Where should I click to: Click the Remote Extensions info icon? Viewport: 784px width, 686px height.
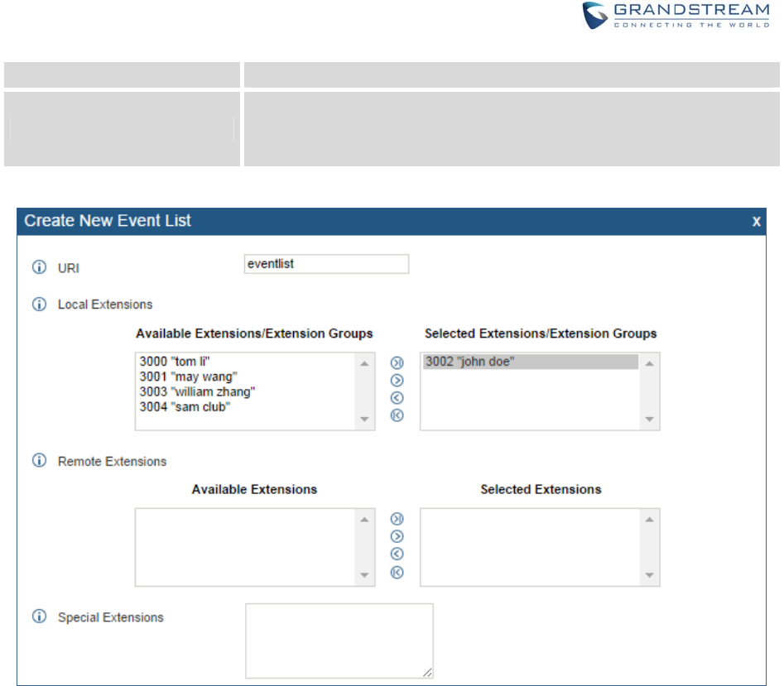(x=40, y=460)
